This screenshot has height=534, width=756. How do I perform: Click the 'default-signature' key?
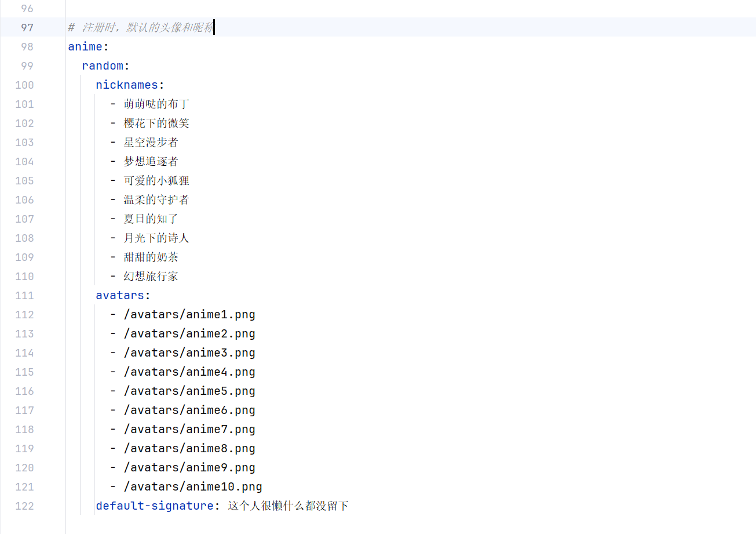pyautogui.click(x=155, y=506)
